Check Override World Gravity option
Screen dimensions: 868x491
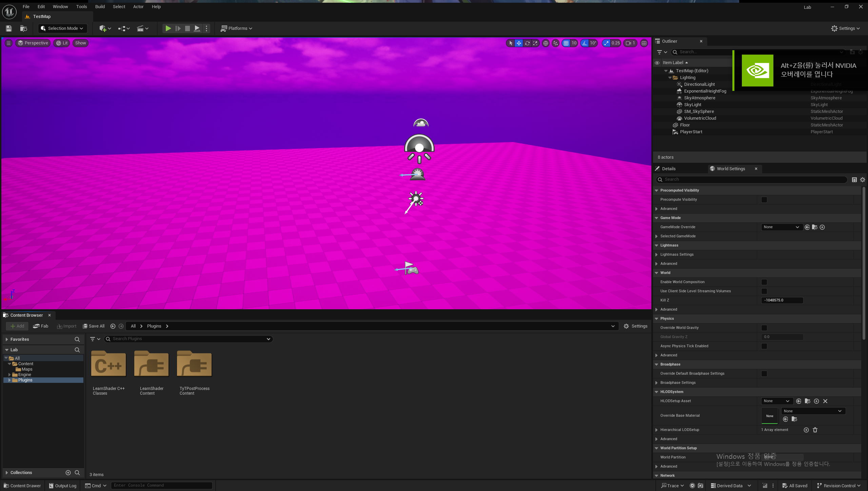pyautogui.click(x=764, y=328)
